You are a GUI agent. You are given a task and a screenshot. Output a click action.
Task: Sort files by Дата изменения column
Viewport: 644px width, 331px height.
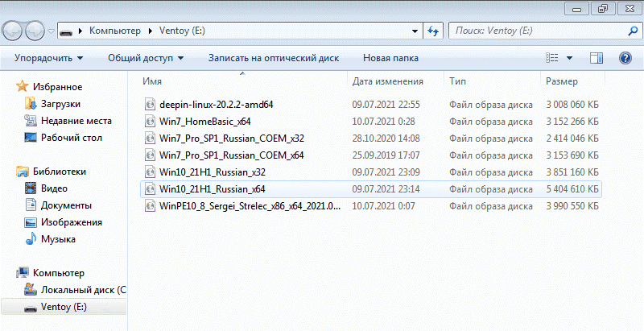(387, 81)
